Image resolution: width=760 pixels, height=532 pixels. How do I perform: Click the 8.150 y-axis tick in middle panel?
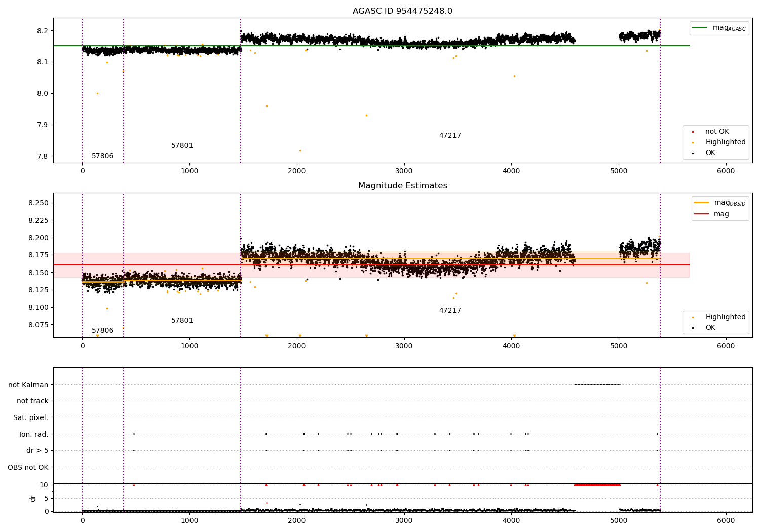pyautogui.click(x=39, y=273)
